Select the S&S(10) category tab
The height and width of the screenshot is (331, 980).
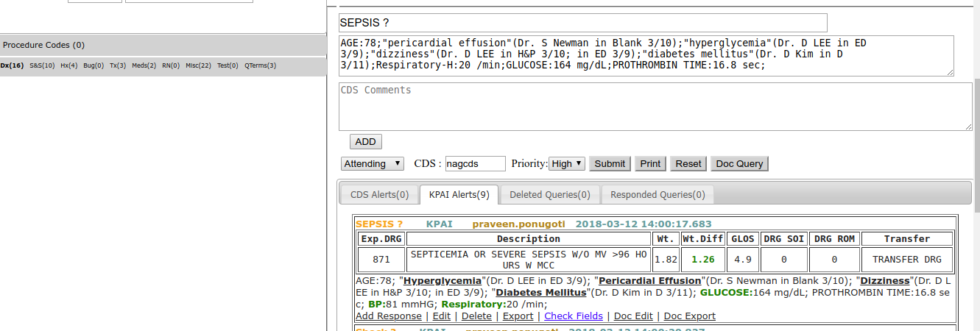[42, 65]
